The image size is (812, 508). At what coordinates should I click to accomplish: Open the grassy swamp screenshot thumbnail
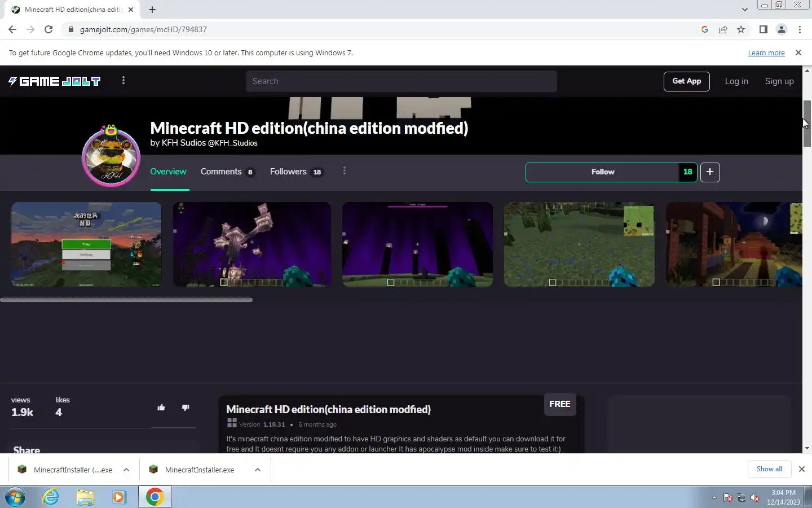[579, 244]
